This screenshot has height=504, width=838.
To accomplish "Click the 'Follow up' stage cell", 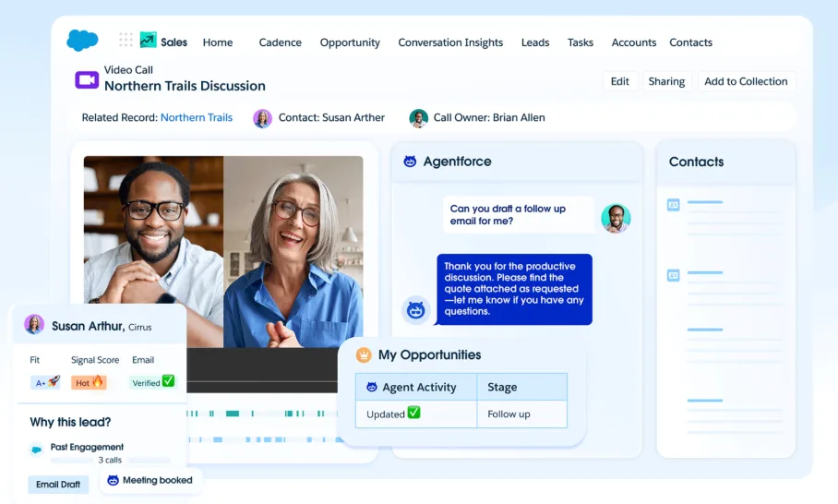I will (521, 414).
